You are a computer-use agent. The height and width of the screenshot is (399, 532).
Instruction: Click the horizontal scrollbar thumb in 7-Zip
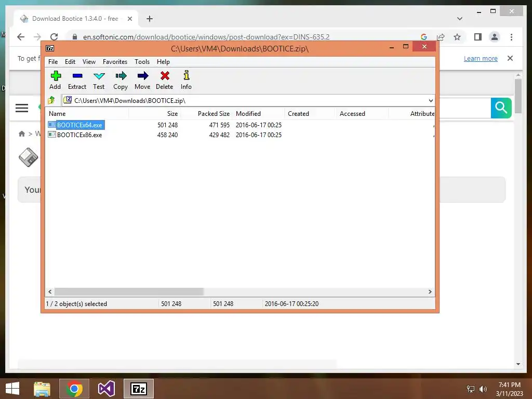point(129,291)
